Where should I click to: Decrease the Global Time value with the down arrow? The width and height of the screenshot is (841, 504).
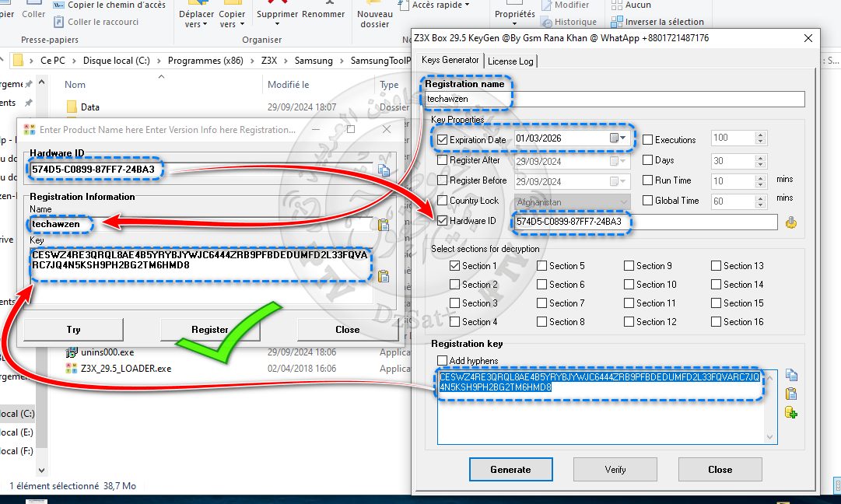pos(760,205)
